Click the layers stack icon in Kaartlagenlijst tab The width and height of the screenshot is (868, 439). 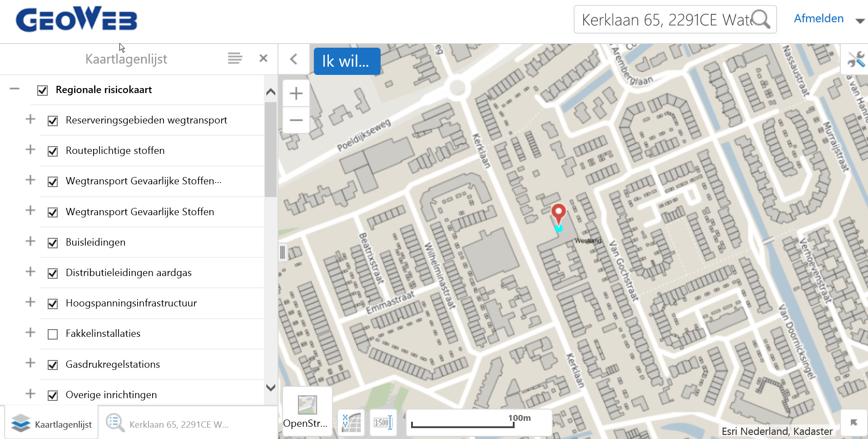[20, 423]
